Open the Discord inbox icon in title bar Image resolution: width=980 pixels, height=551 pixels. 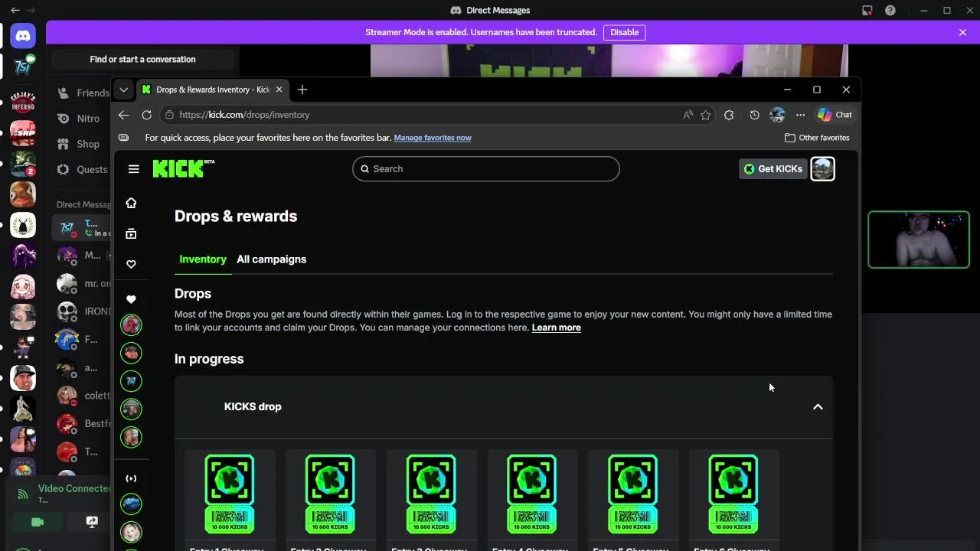tap(867, 11)
